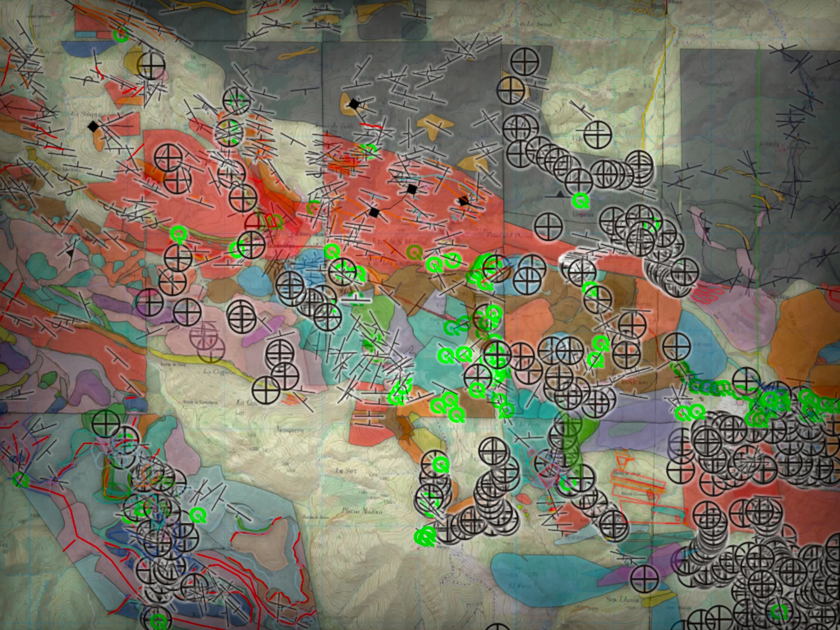This screenshot has width=840, height=630.
Task: Select black diamond on orange patch in grey area
Action: 355,104
